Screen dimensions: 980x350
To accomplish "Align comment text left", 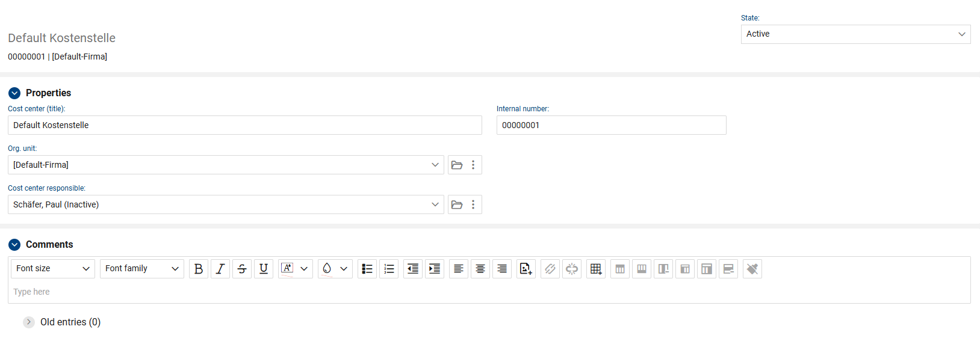I will (459, 269).
